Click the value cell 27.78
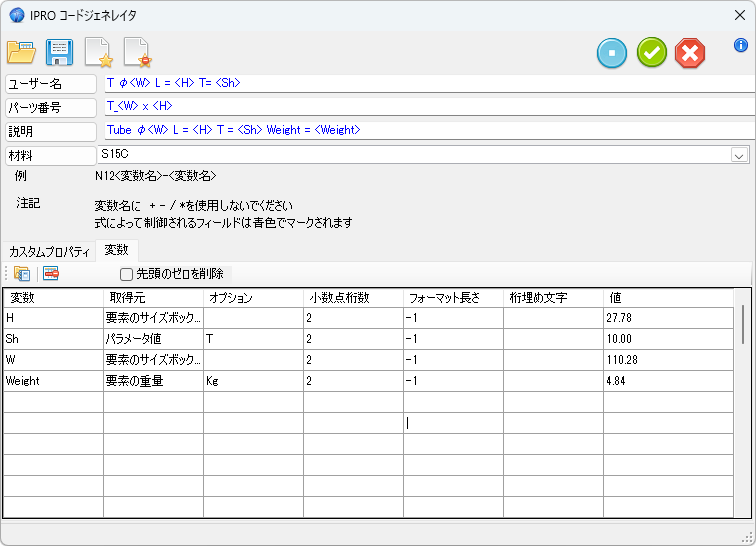Screen dimensions: 756x546 (669, 318)
